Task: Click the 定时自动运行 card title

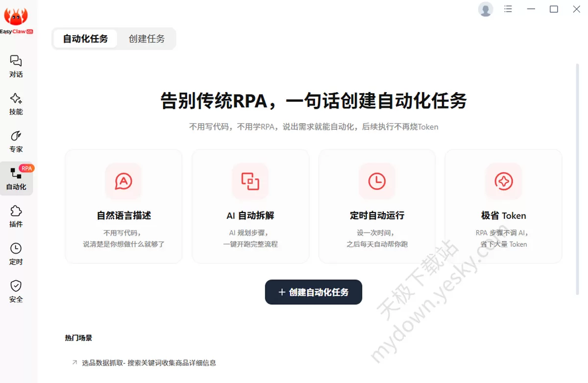Action: coord(377,215)
